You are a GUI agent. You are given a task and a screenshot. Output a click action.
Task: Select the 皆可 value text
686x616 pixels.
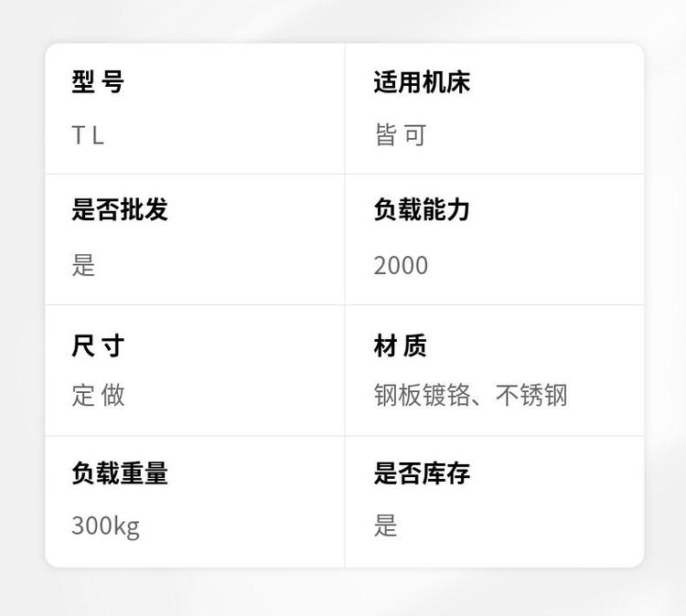[x=401, y=136]
